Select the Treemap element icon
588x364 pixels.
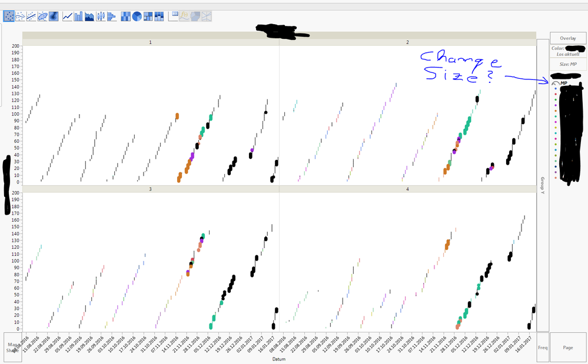[x=148, y=16]
